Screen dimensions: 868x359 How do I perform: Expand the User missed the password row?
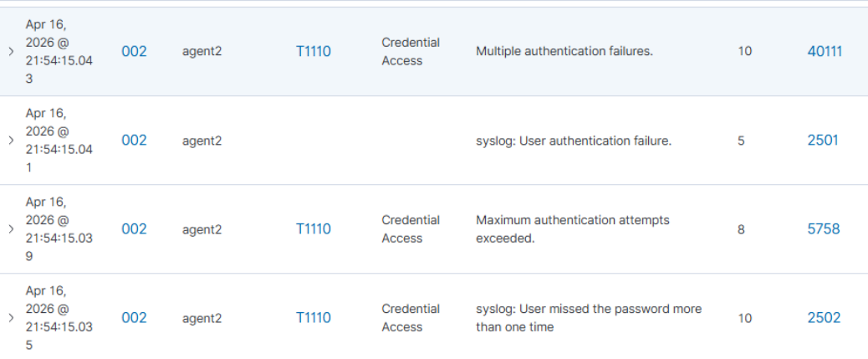tap(11, 318)
